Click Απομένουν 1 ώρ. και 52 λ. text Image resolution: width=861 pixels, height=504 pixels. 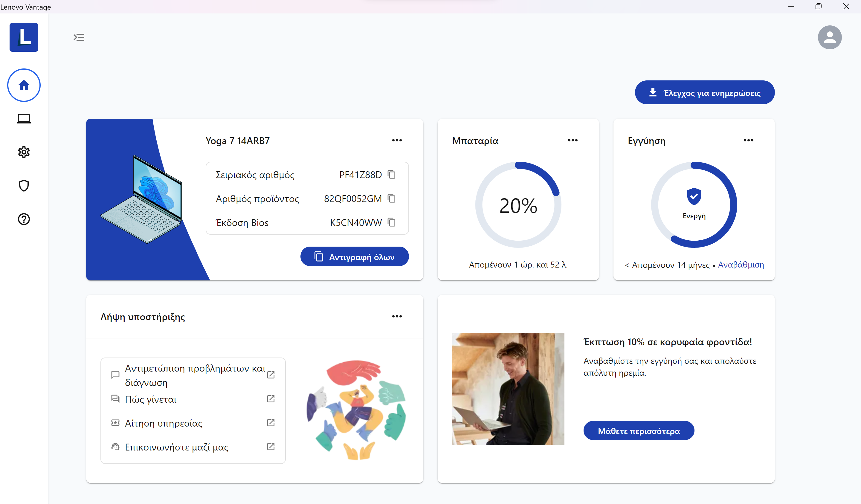(x=518, y=265)
